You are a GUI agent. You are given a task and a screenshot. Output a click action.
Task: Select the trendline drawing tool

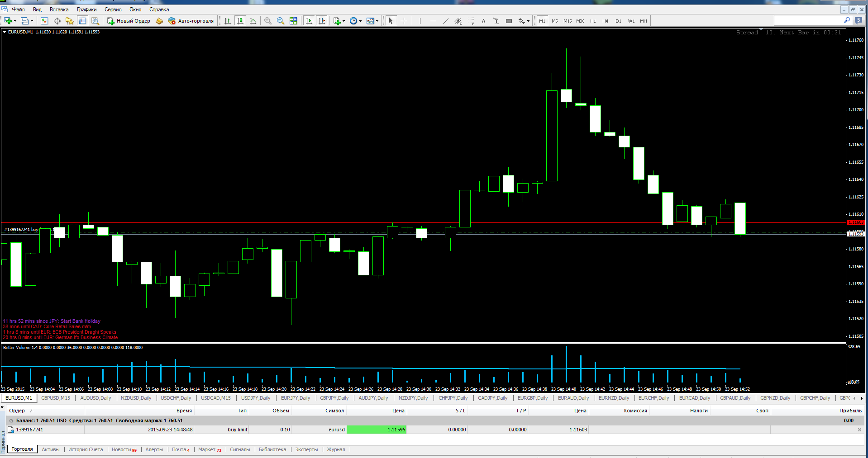click(x=446, y=21)
